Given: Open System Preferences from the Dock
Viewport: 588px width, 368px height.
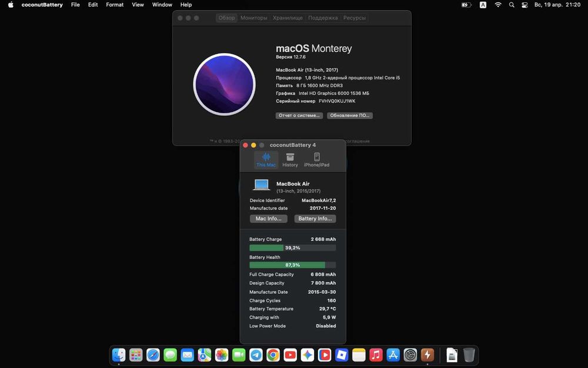Looking at the screenshot, I should tap(410, 354).
